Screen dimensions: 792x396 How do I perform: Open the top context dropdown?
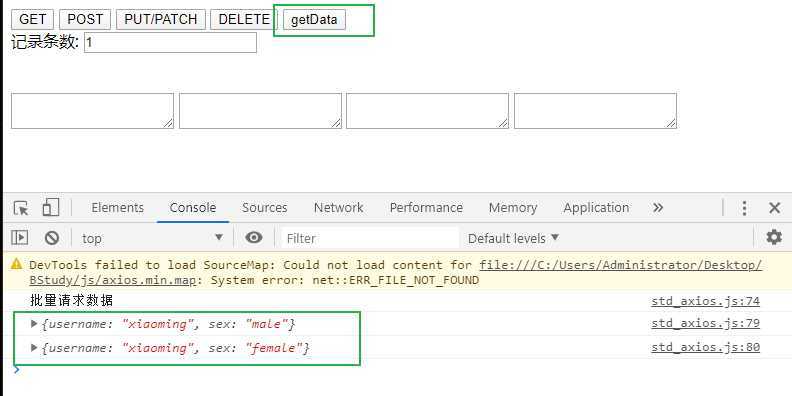(153, 238)
